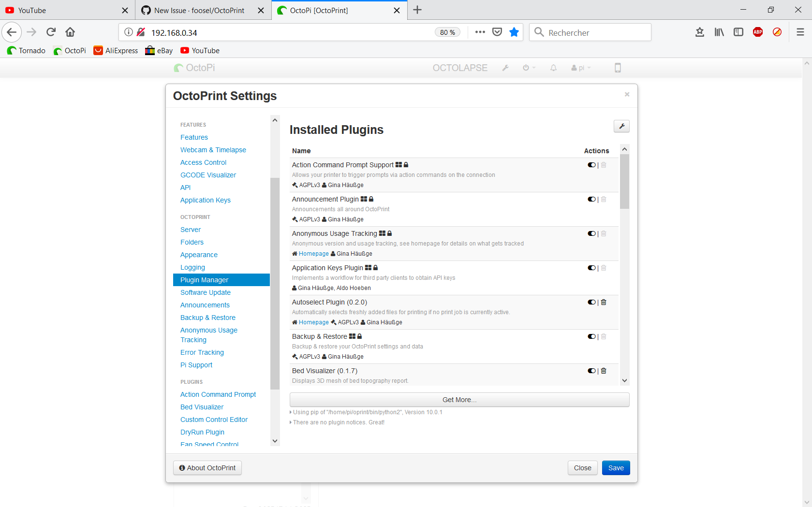The width and height of the screenshot is (812, 507).
Task: Toggle off Anonymous Usage Tracking plugin
Action: pyautogui.click(x=591, y=233)
